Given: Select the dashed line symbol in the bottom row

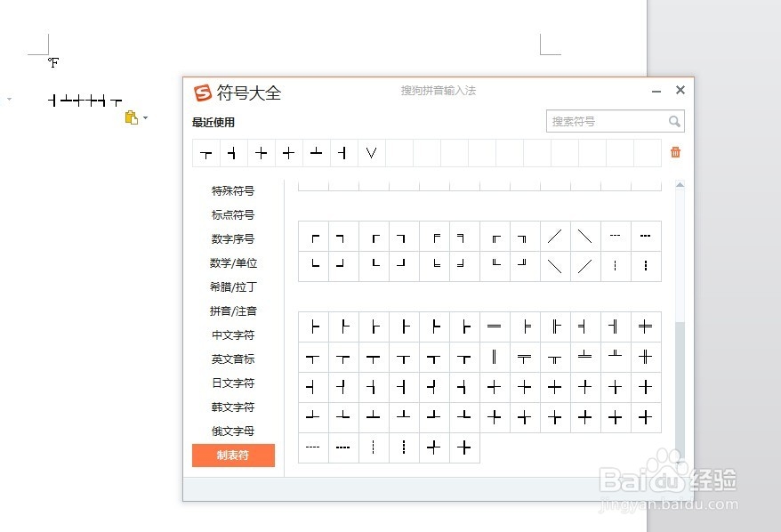Looking at the screenshot, I should click(312, 447).
